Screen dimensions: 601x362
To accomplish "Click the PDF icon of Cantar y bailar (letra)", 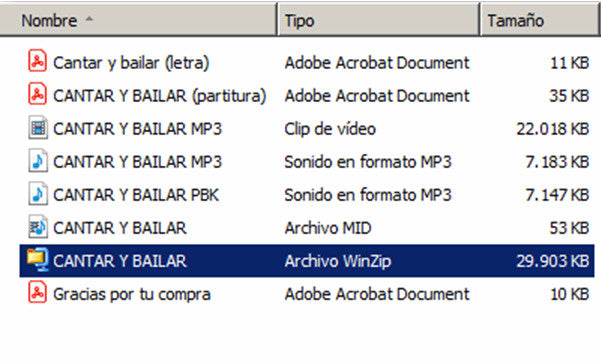I will (x=37, y=61).
